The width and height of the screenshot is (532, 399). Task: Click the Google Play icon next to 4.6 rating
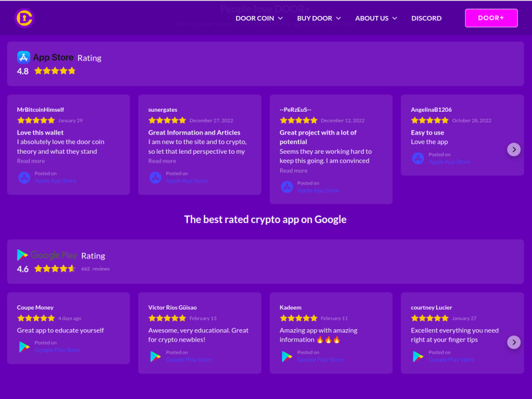[x=22, y=255]
